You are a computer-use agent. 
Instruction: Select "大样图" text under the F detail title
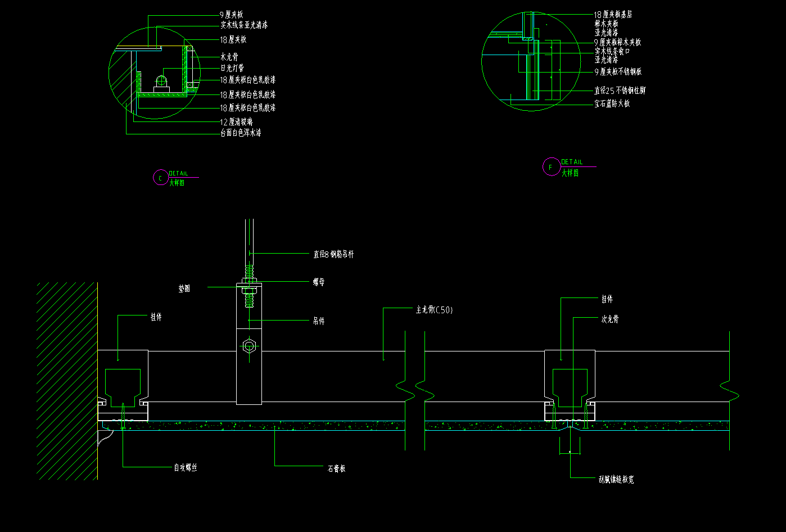coord(570,173)
